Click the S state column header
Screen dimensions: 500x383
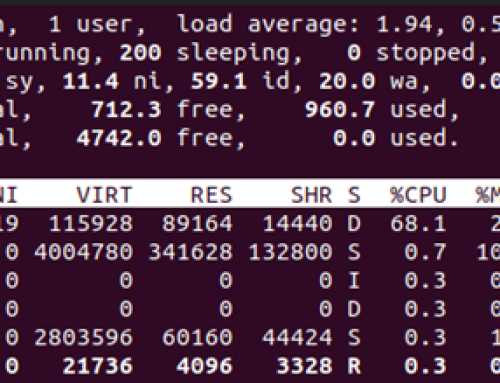pos(354,195)
